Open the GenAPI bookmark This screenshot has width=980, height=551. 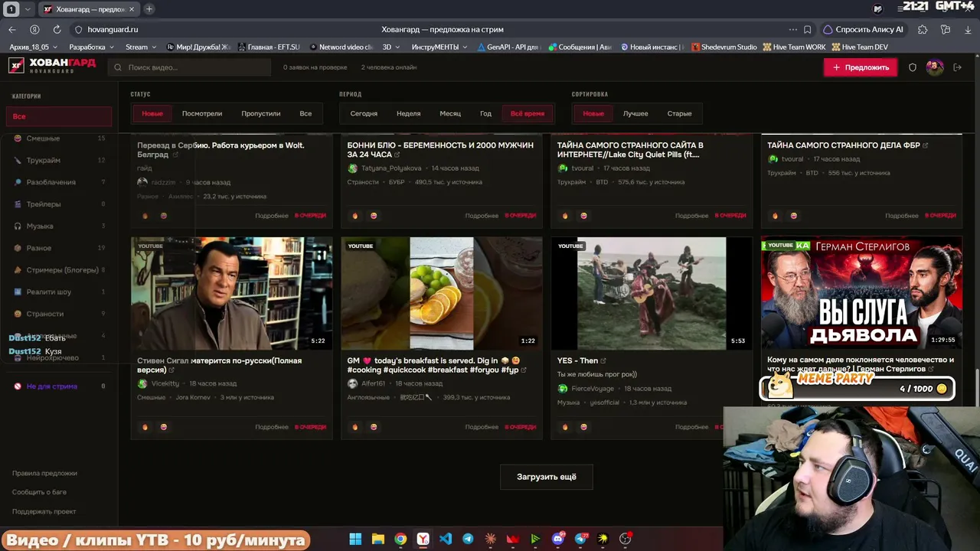[x=508, y=47]
